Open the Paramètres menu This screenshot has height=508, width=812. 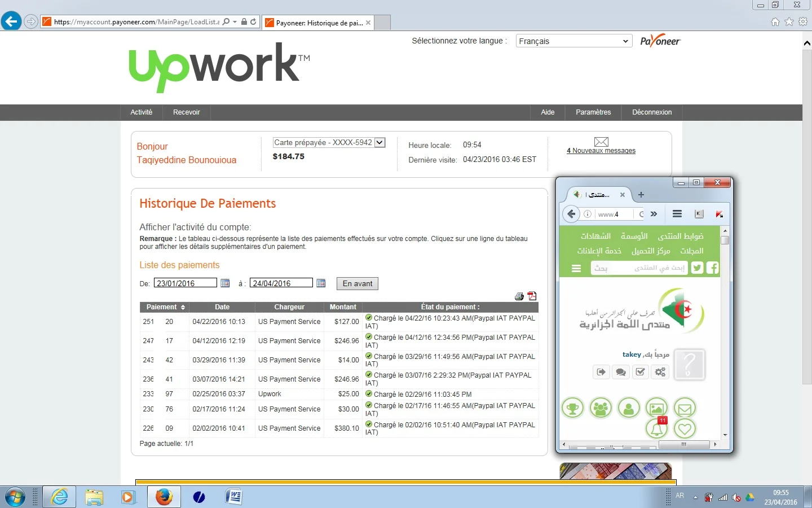point(593,112)
